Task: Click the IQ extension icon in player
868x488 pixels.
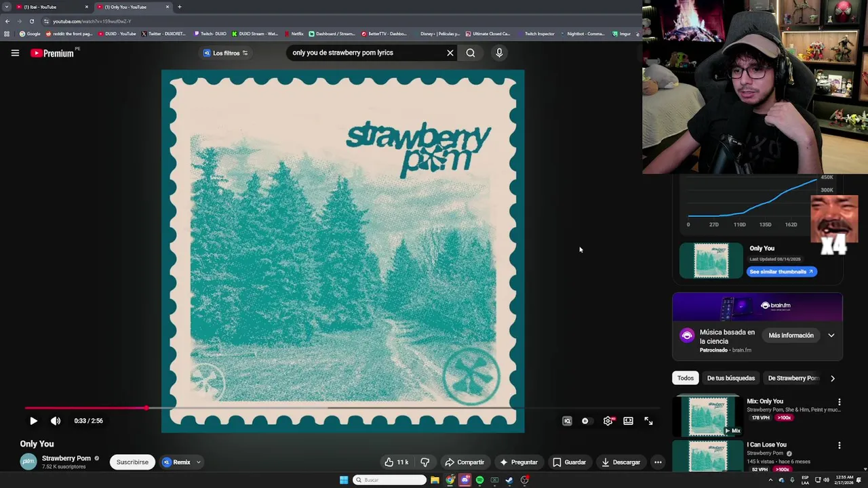Action: [x=567, y=421]
